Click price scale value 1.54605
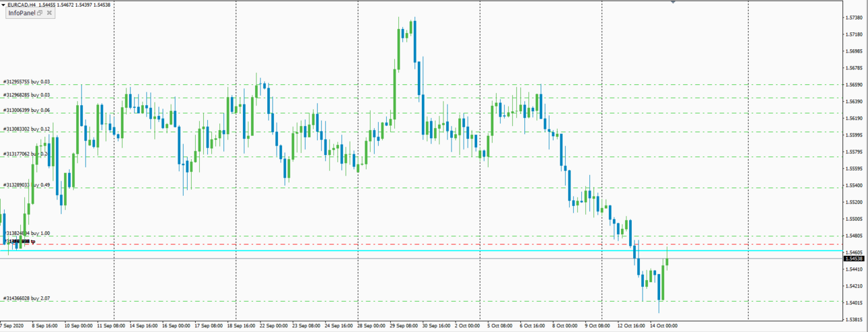This screenshot has height=332, width=868. tap(855, 252)
